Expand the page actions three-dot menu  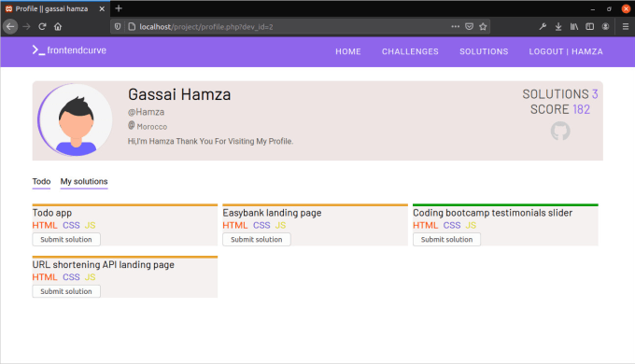pyautogui.click(x=455, y=27)
